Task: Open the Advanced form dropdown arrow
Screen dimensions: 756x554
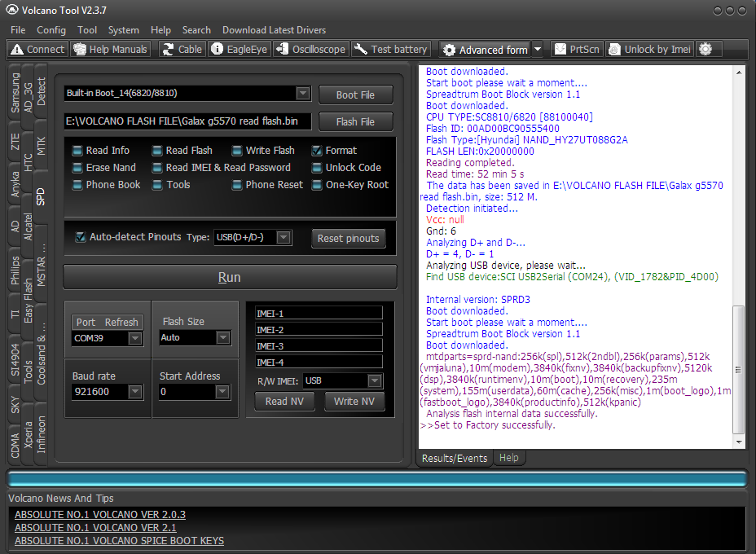Action: (x=538, y=49)
